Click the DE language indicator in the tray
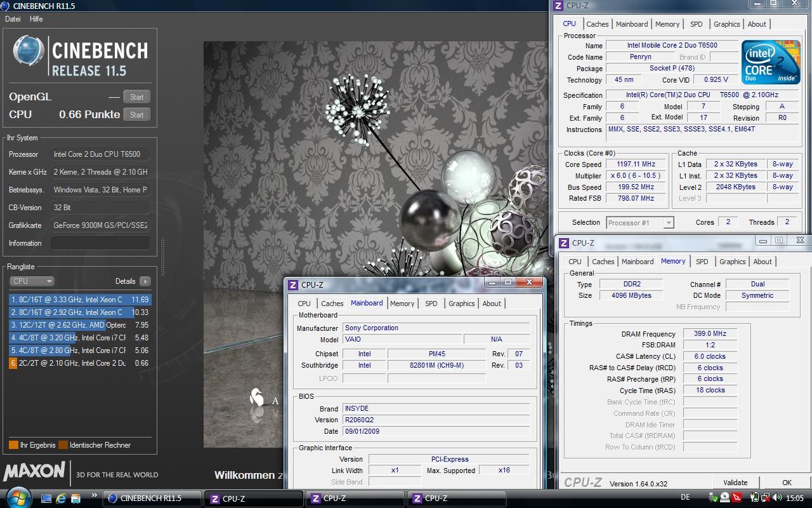The height and width of the screenshot is (508, 812). (x=685, y=498)
